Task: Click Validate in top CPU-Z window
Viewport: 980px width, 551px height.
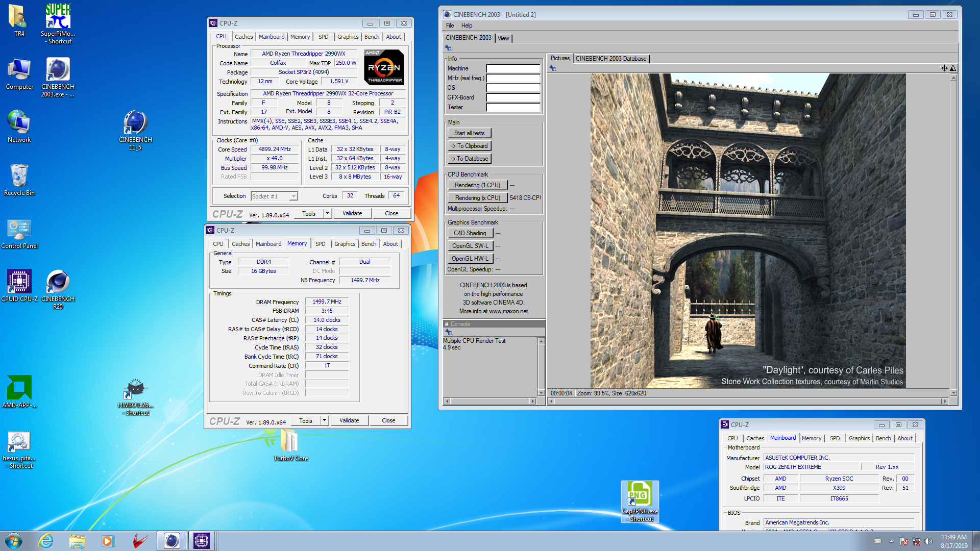Action: pos(352,213)
